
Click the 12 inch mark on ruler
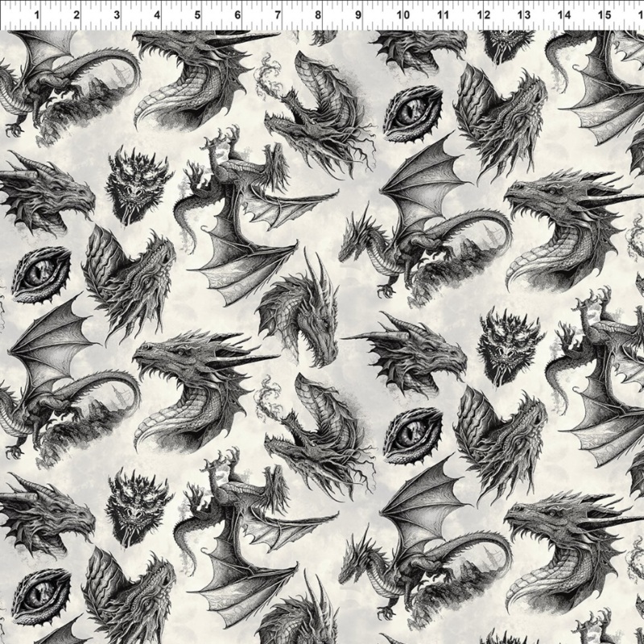point(484,15)
